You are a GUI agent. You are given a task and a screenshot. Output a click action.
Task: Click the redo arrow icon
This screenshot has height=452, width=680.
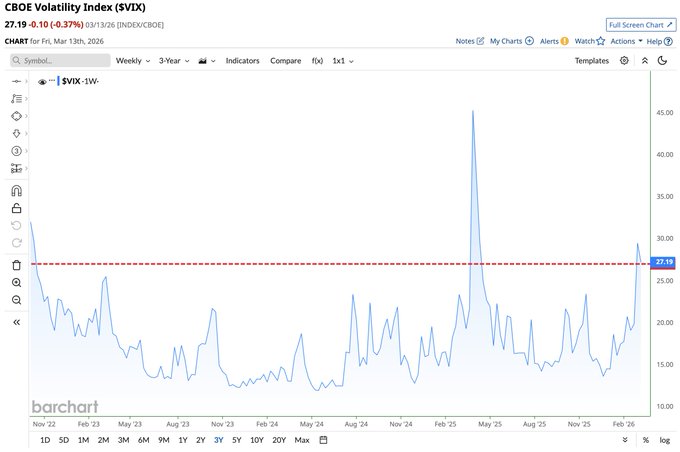(x=16, y=243)
